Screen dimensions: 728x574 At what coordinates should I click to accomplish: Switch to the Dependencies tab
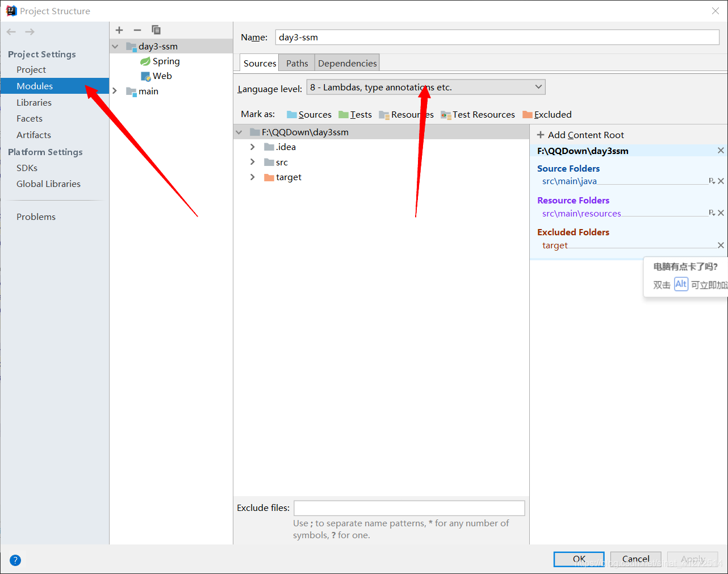point(347,63)
